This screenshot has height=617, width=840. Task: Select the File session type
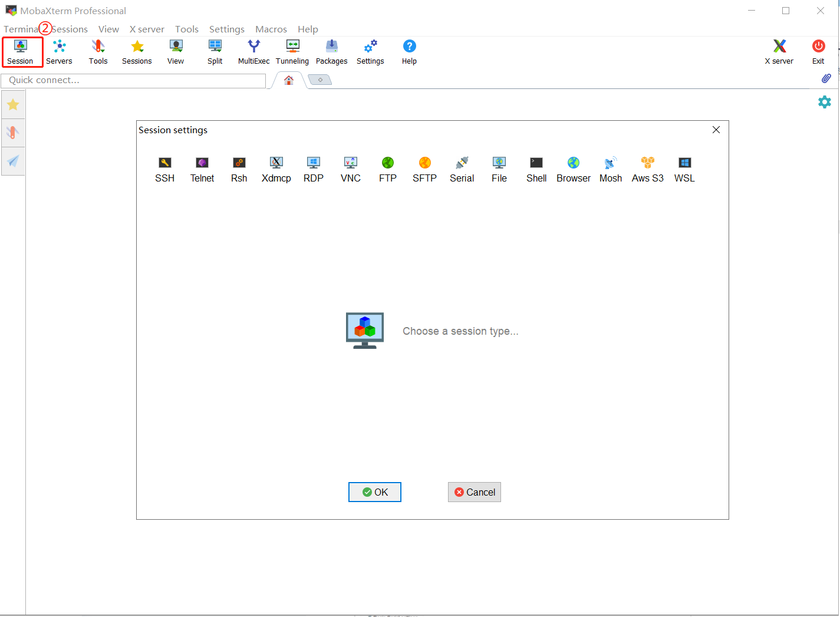point(499,170)
